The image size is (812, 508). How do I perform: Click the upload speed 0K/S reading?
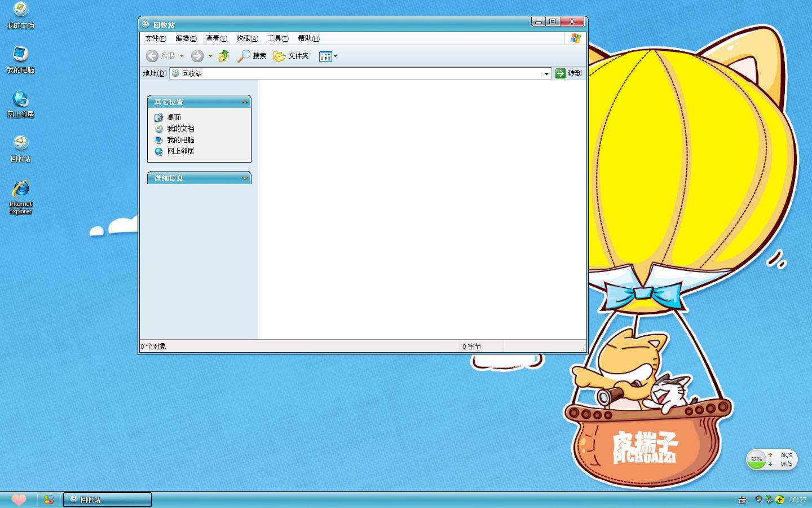click(x=786, y=455)
